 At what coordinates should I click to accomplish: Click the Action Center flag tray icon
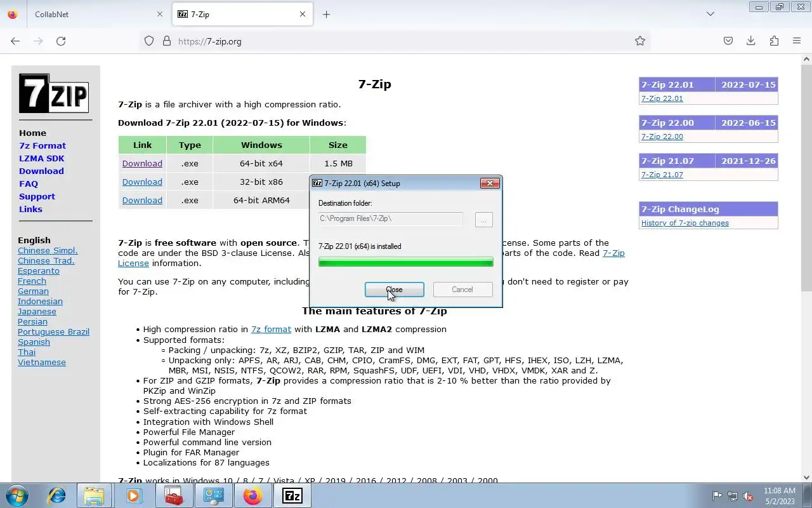717,496
